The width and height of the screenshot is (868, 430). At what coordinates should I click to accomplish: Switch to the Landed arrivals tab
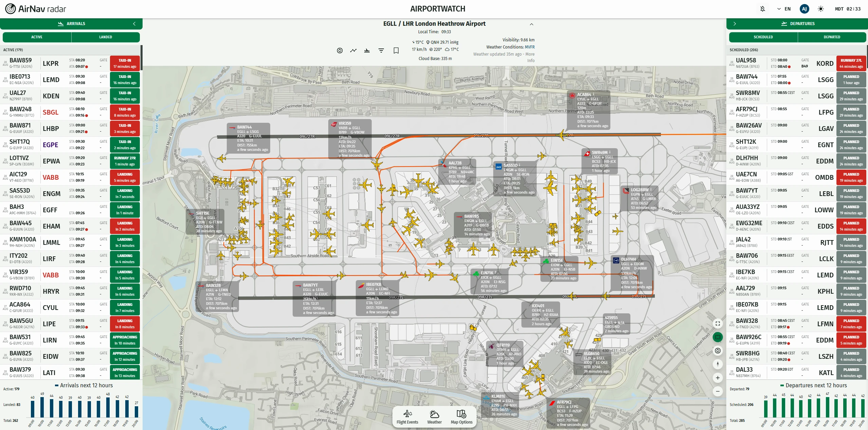pyautogui.click(x=106, y=37)
